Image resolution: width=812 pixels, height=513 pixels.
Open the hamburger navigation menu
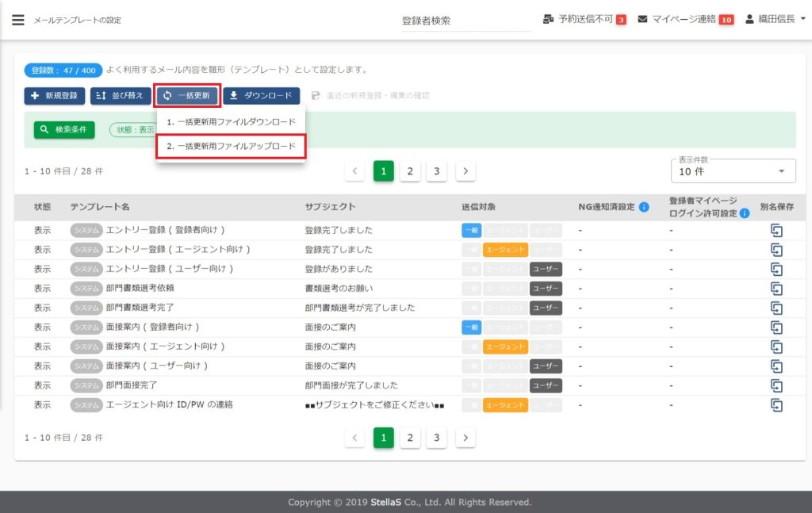(18, 20)
